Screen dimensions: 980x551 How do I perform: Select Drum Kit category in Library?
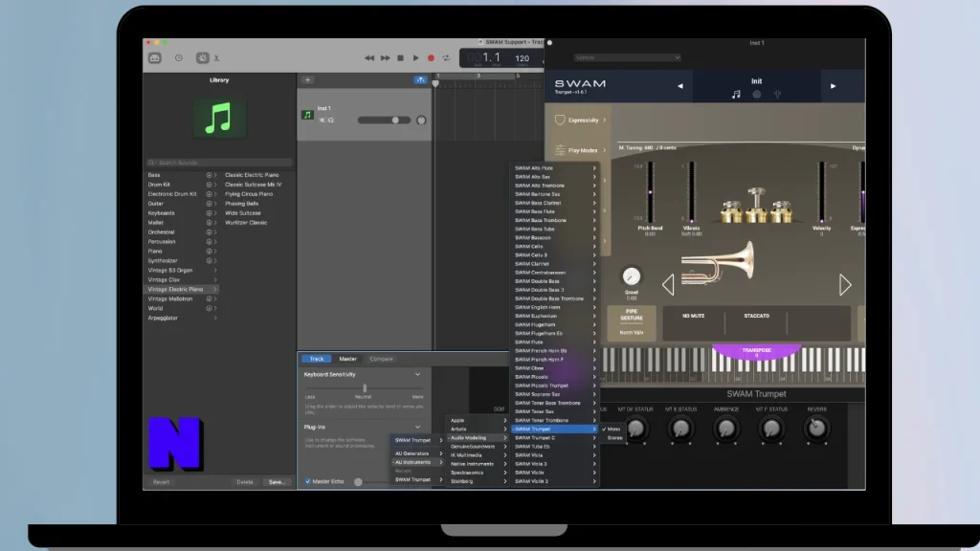point(159,185)
